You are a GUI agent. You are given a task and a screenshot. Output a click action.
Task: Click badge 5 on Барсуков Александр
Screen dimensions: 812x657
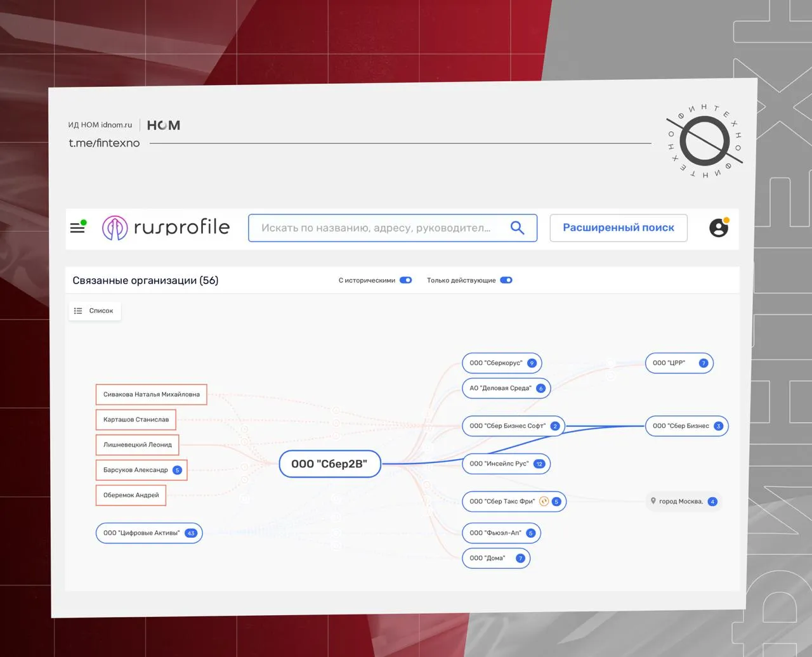pos(177,471)
